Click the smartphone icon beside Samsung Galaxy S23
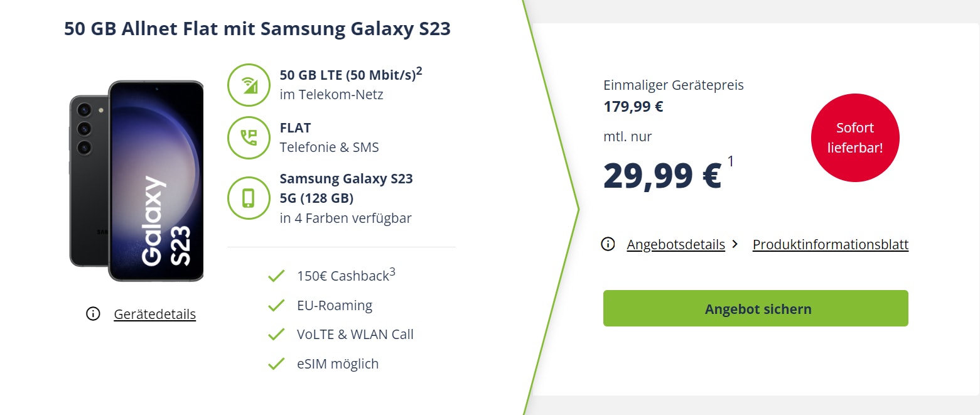 click(x=249, y=198)
